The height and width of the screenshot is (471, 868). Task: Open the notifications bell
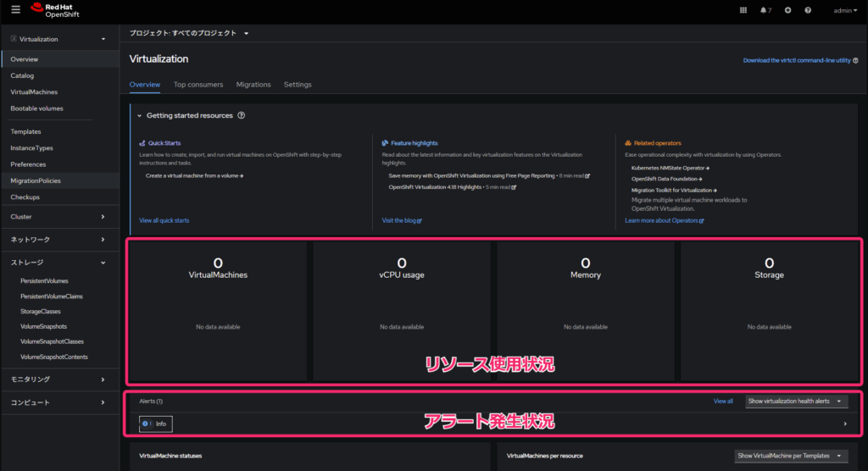click(765, 10)
